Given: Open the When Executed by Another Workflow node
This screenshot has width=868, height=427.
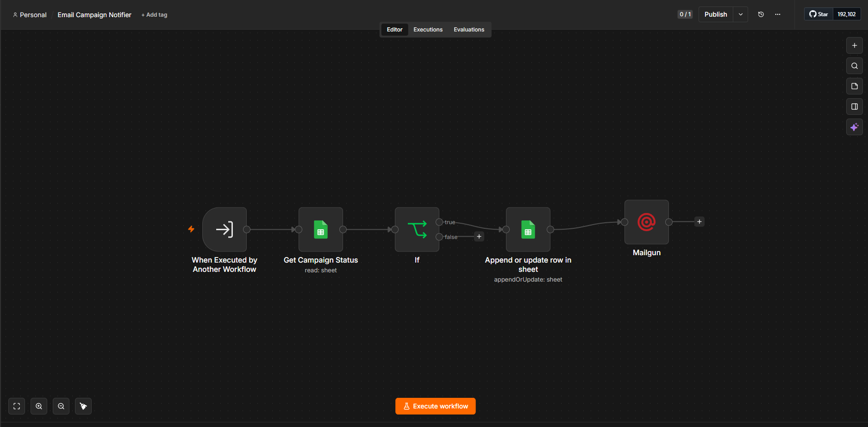Looking at the screenshot, I should point(225,229).
